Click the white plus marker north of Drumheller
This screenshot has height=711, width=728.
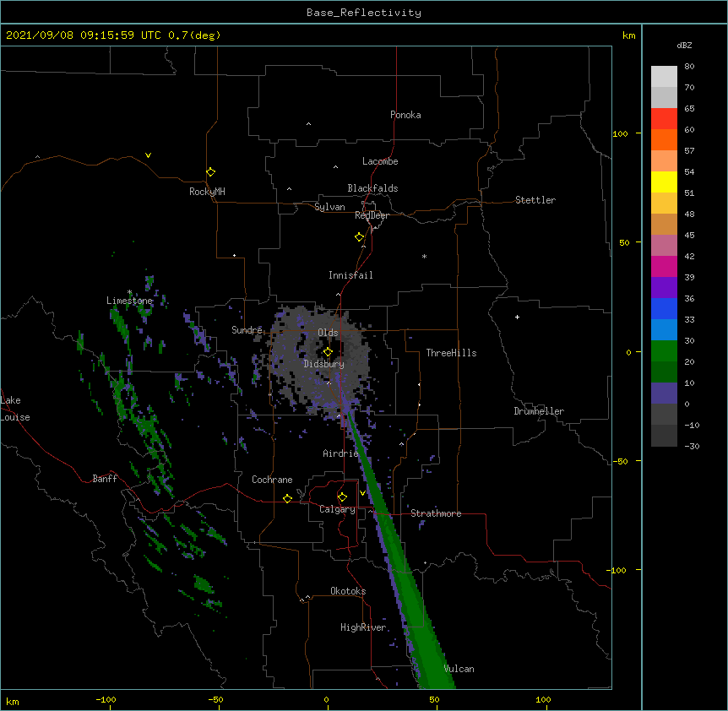pos(517,317)
